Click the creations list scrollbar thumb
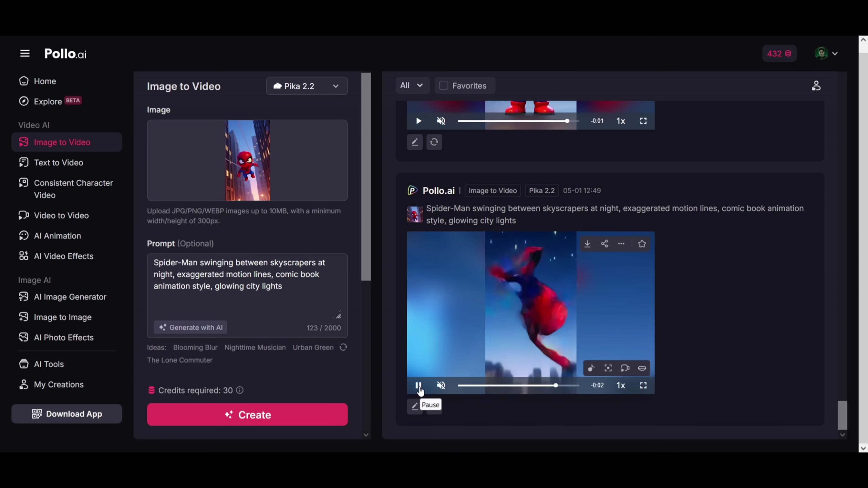Viewport: 868px width, 488px height. 842,415
